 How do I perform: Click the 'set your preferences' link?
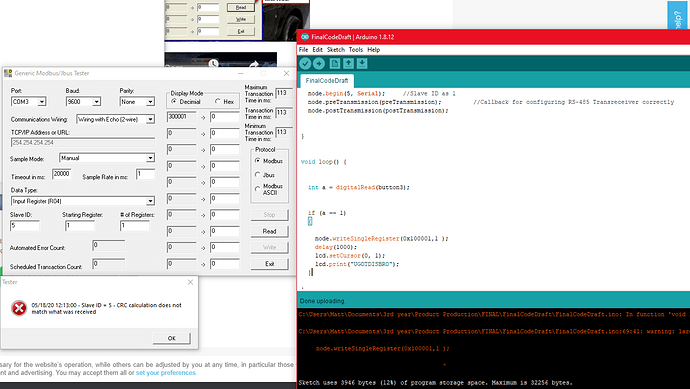click(x=166, y=373)
